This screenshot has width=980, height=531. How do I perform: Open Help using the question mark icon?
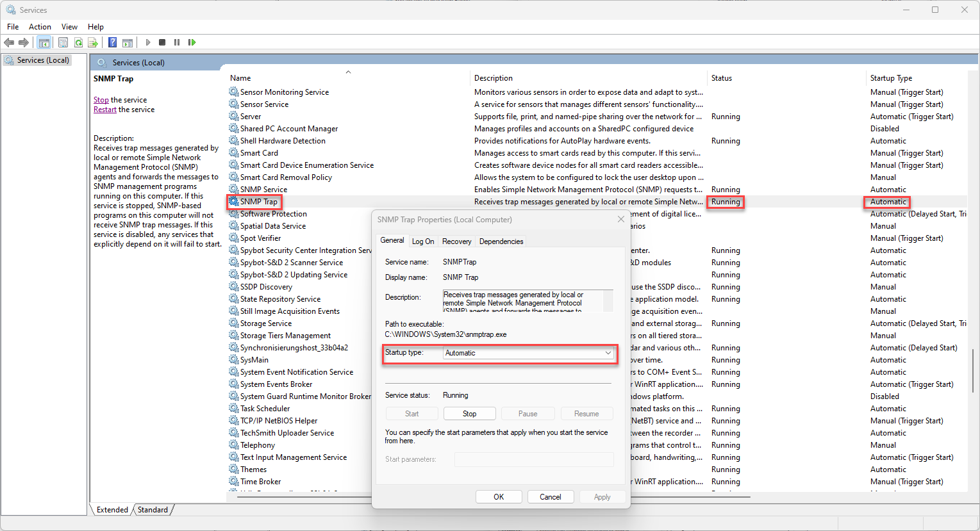113,42
